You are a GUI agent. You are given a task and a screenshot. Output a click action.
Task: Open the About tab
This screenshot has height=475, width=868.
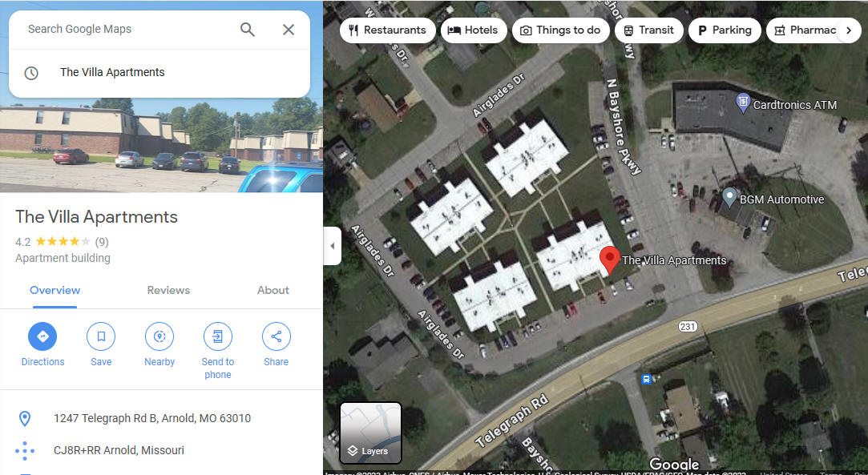273,290
